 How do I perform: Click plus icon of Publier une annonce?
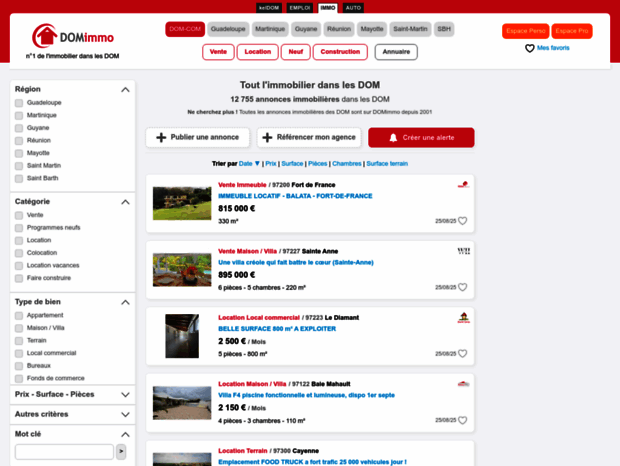pos(161,137)
